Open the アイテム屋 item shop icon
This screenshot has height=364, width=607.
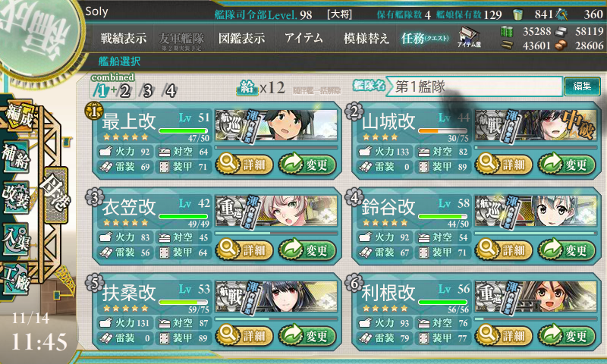(x=469, y=37)
